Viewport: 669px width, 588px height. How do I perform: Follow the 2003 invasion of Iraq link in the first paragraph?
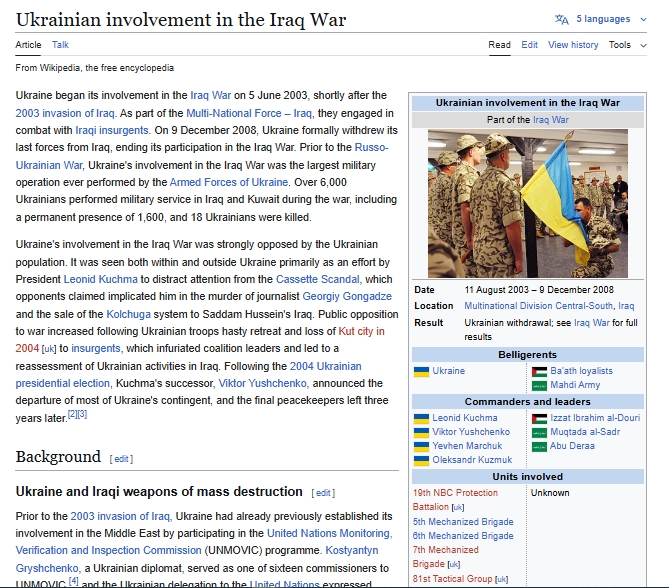(x=65, y=113)
